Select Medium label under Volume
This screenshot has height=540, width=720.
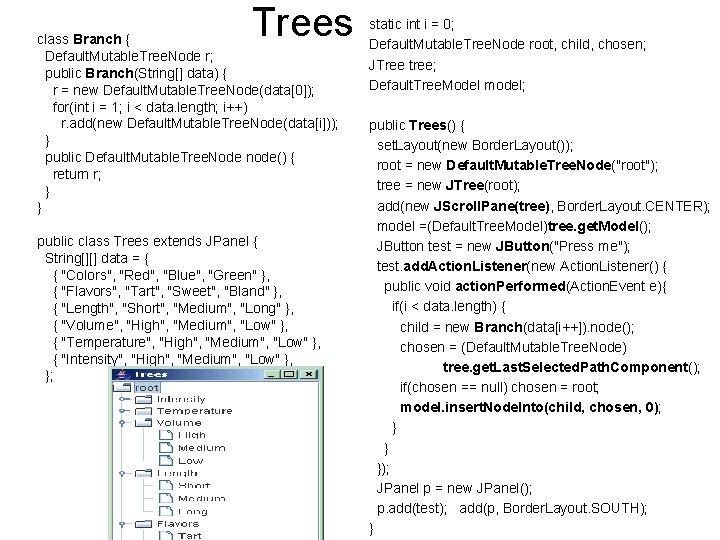pos(202,447)
